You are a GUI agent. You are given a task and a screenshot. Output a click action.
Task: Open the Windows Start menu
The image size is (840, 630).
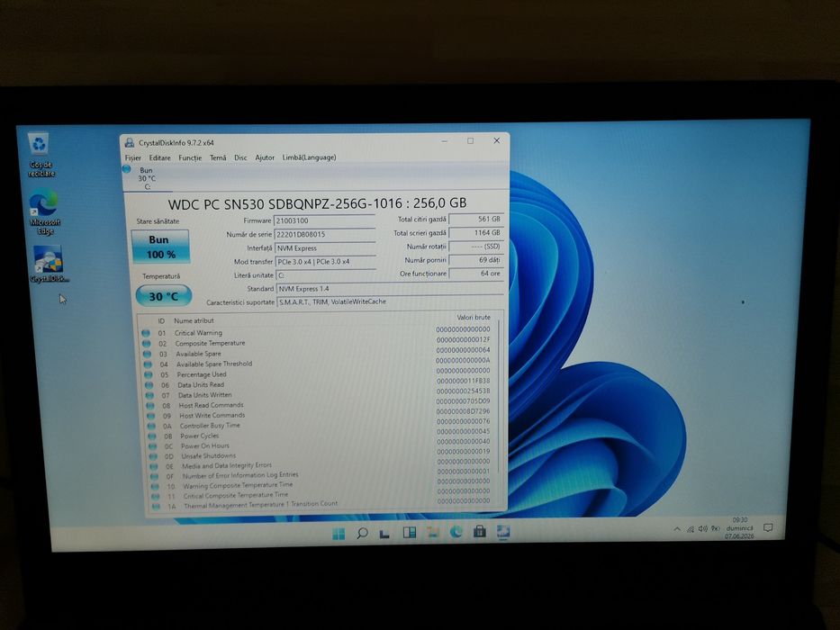coord(339,534)
